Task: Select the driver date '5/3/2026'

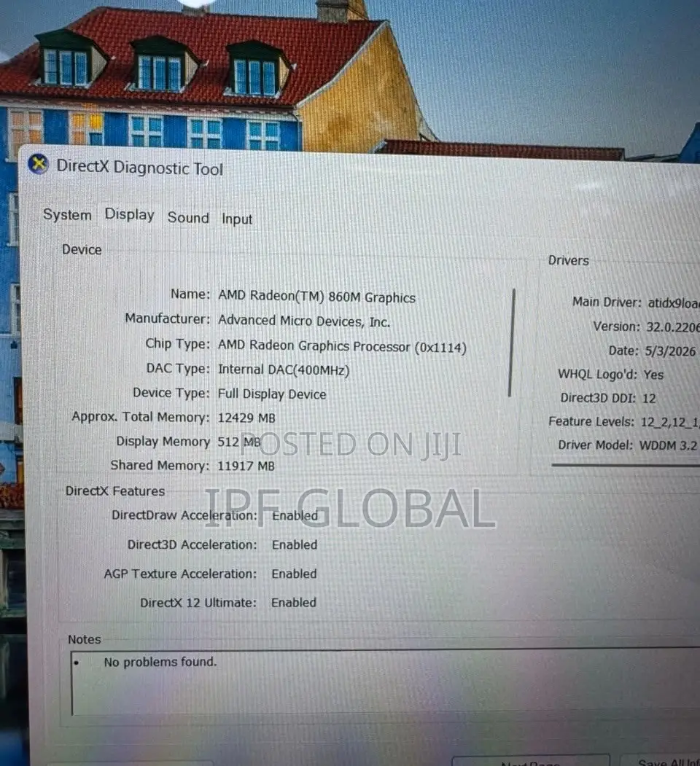Action: [670, 351]
